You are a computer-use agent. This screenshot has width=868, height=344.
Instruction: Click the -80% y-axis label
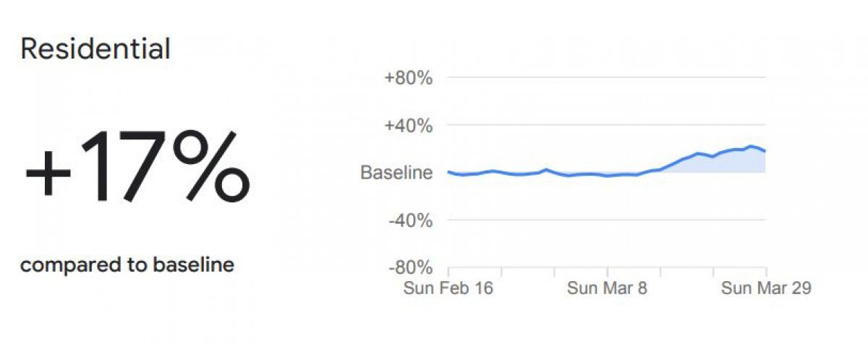[x=410, y=268]
